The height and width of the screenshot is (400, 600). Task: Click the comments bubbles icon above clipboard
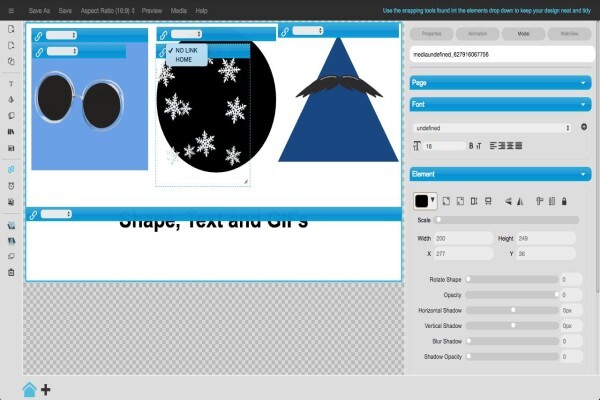[x=11, y=256]
